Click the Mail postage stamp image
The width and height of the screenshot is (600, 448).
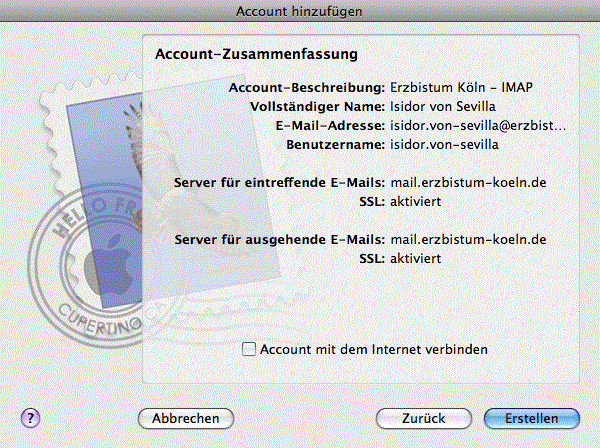pyautogui.click(x=161, y=191)
